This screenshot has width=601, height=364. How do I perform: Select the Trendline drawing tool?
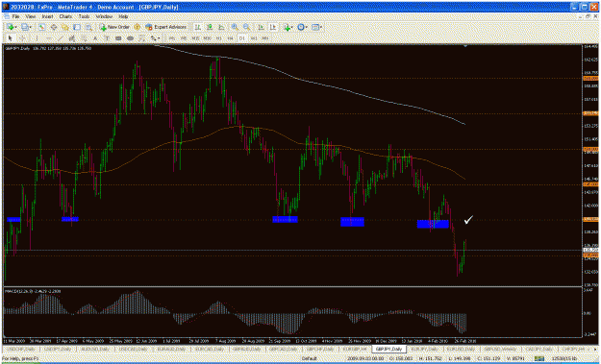tap(61, 37)
